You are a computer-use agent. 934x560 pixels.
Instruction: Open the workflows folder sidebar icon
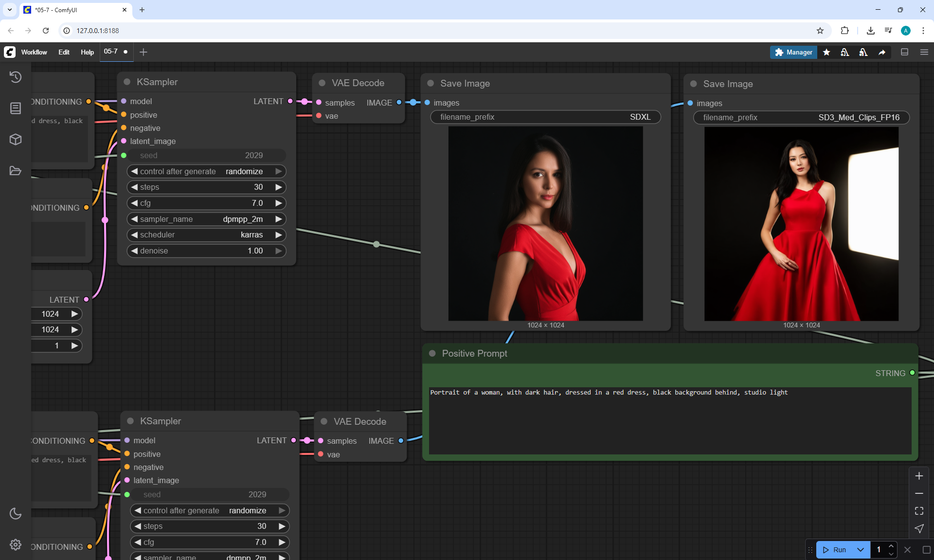[x=16, y=171]
